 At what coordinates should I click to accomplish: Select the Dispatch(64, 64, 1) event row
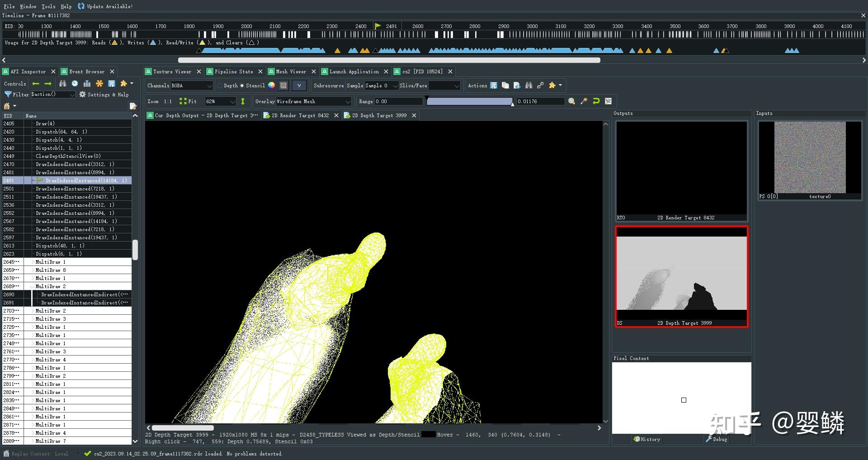67,132
